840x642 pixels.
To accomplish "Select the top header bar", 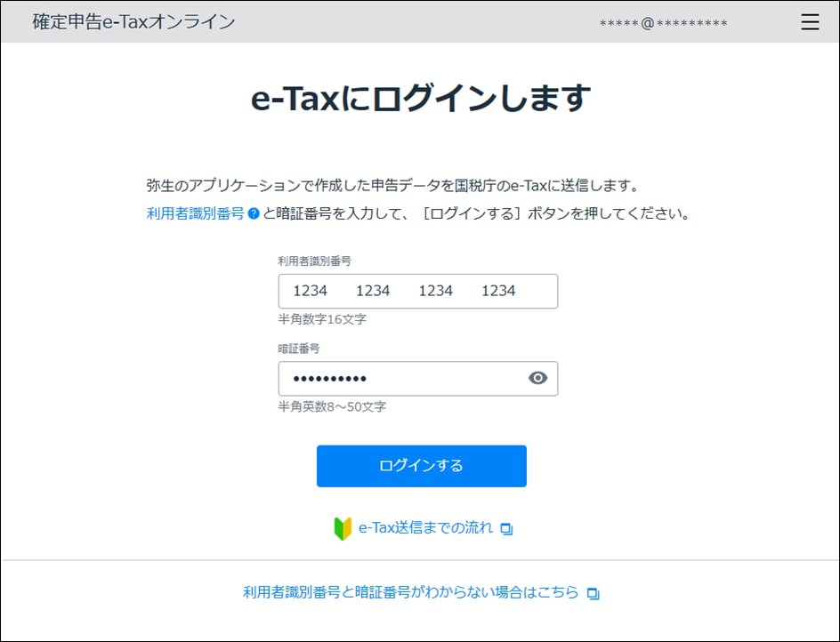I will (420, 22).
